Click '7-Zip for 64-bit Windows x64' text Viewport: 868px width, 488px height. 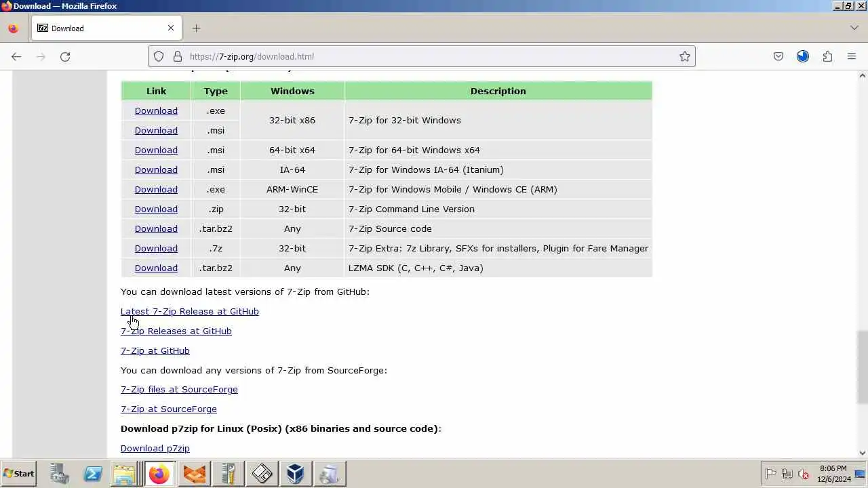pyautogui.click(x=414, y=150)
